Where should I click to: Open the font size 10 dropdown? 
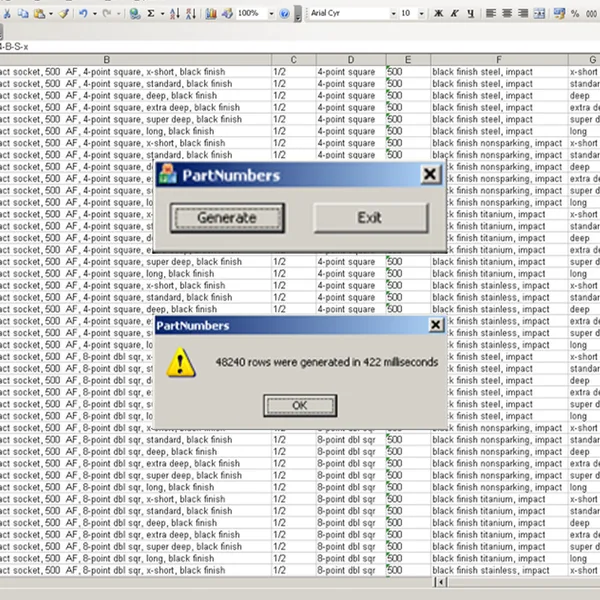pyautogui.click(x=421, y=14)
